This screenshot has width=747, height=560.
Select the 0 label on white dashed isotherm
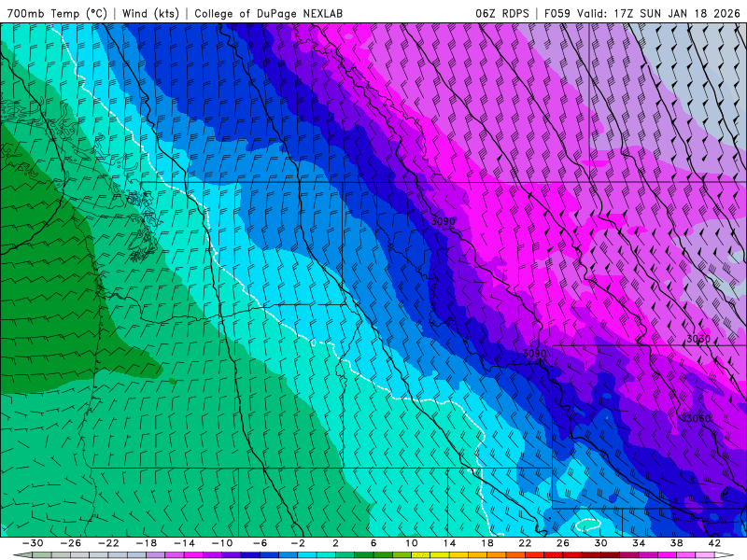coord(313,343)
